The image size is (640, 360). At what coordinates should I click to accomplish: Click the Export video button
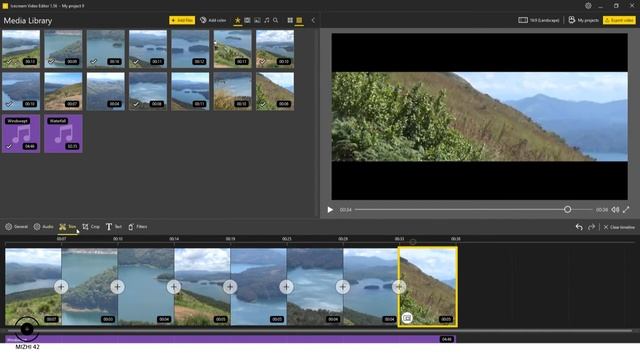click(x=619, y=20)
